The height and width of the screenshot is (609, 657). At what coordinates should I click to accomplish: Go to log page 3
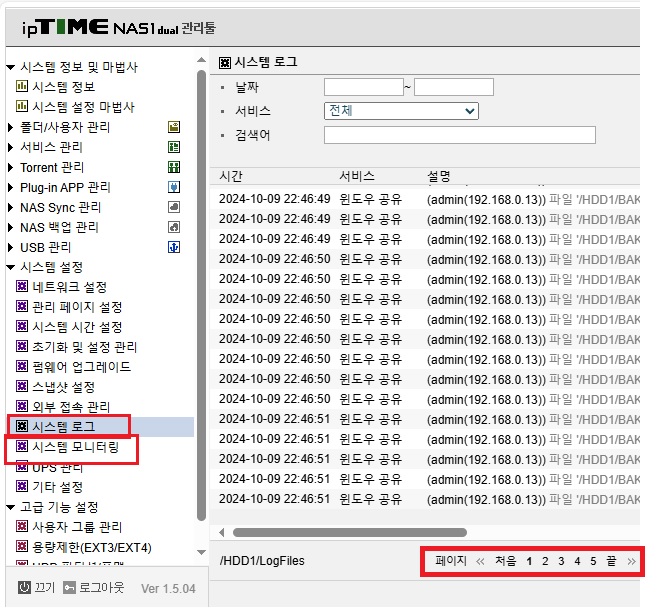pos(561,561)
